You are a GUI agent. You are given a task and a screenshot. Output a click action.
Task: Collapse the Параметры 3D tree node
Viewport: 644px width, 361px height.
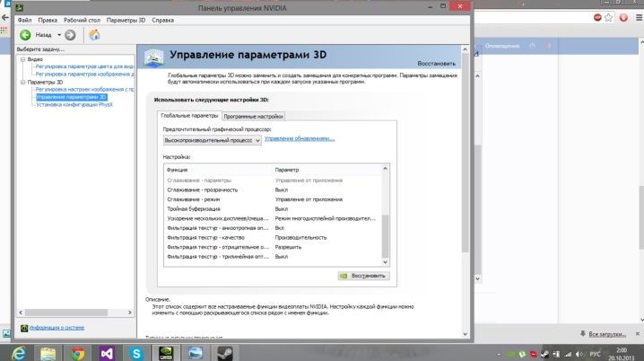coord(23,83)
